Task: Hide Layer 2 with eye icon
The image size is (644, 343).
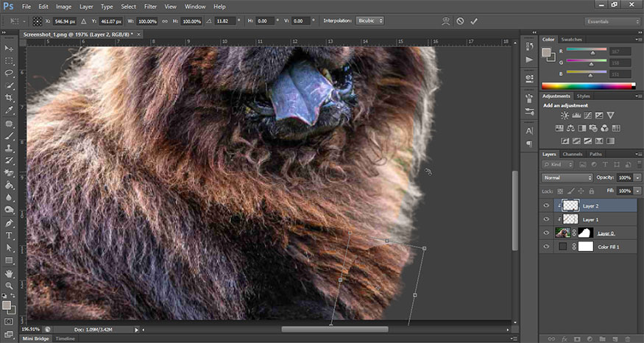Action: [546, 206]
